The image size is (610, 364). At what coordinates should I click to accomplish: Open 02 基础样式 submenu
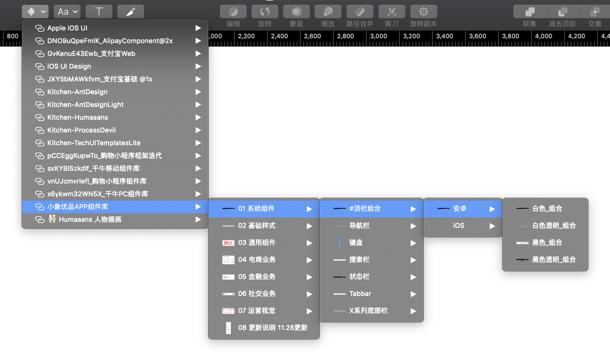tap(264, 226)
